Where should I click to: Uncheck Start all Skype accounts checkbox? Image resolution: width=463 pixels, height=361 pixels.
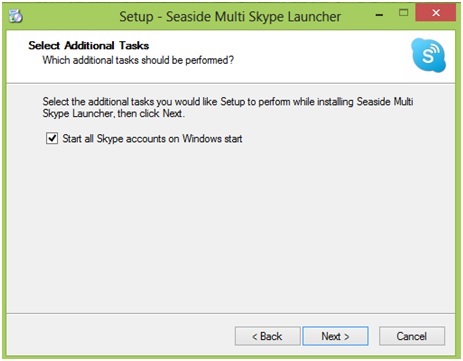(52, 138)
